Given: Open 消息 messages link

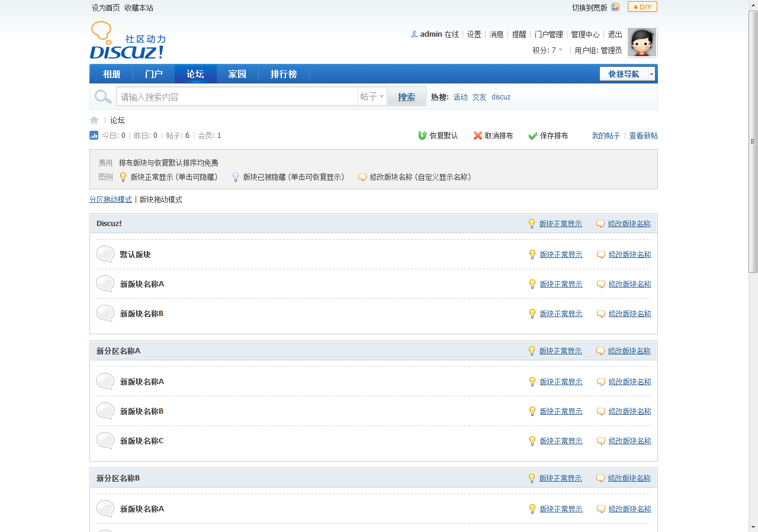Looking at the screenshot, I should pos(496,34).
